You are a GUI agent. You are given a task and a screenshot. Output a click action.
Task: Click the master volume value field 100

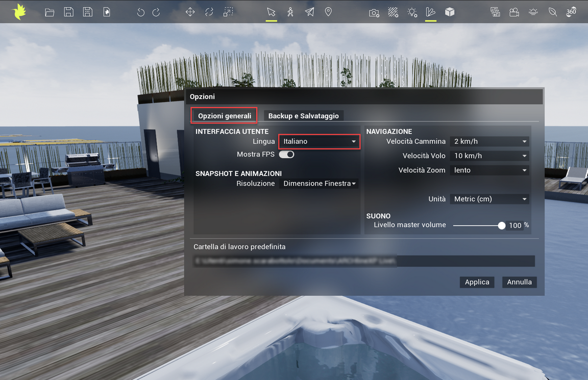click(x=514, y=225)
